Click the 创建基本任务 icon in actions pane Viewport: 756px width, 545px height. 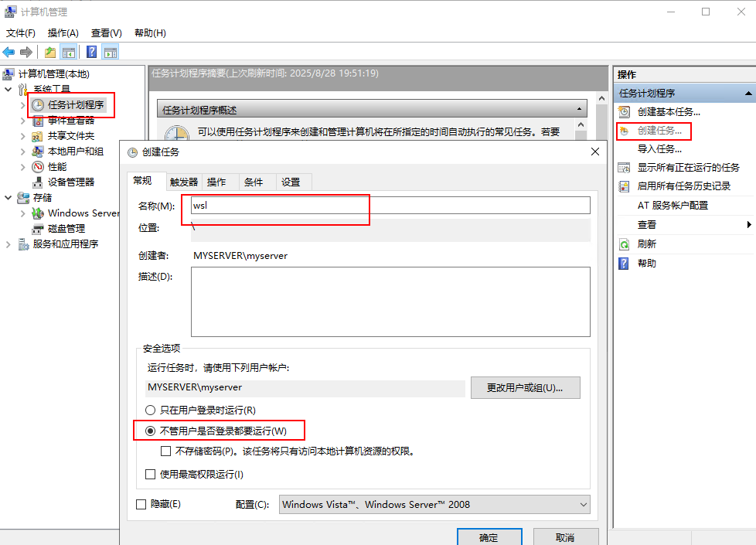[624, 112]
